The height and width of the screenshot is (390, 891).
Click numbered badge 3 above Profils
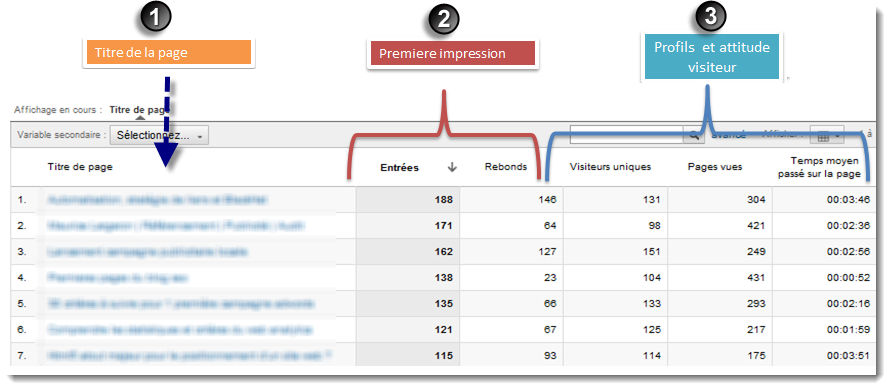click(710, 16)
